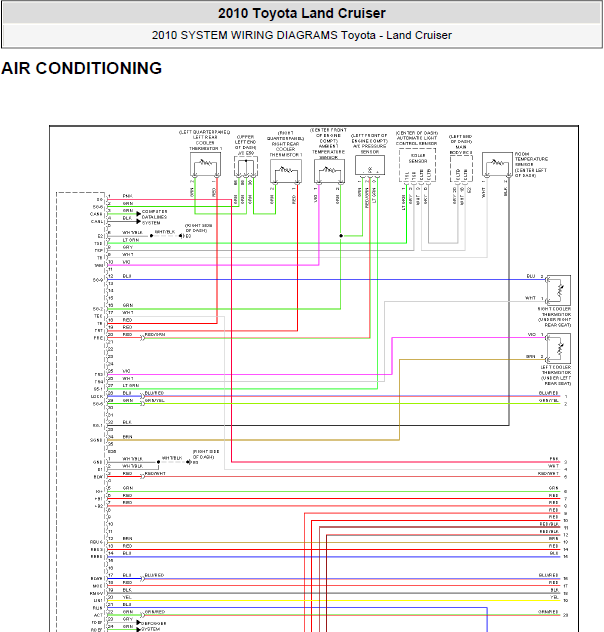Click the "RIGHT COOLER THERMISTOR" label

pyautogui.click(x=554, y=311)
